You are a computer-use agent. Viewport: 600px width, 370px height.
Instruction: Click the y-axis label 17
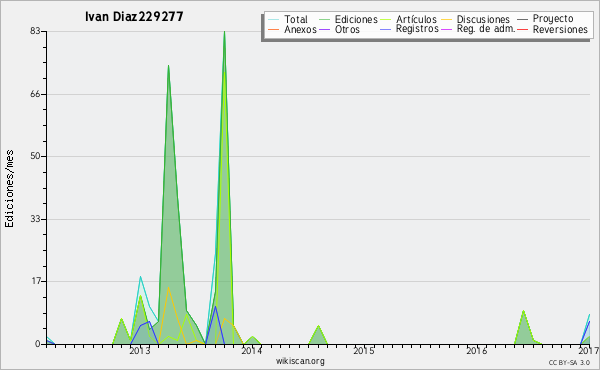coord(36,282)
